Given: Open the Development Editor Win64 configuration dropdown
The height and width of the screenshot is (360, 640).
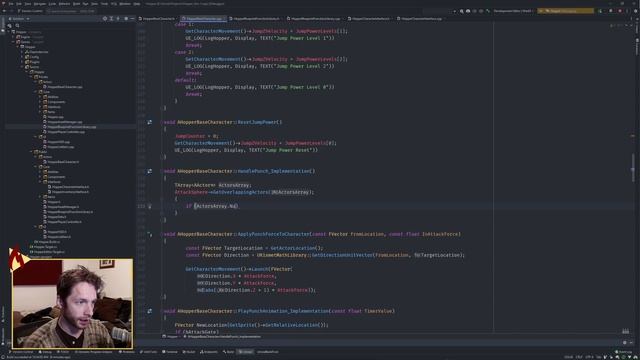Looking at the screenshot, I should point(513,11).
